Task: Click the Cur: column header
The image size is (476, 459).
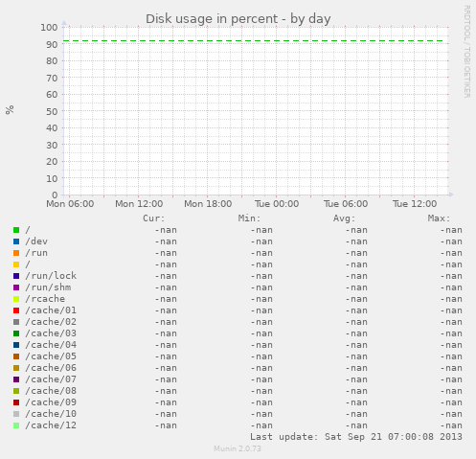Action: 154,218
